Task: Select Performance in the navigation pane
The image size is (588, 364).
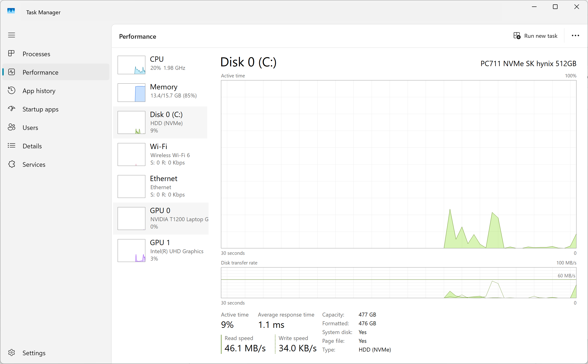Action: [40, 72]
